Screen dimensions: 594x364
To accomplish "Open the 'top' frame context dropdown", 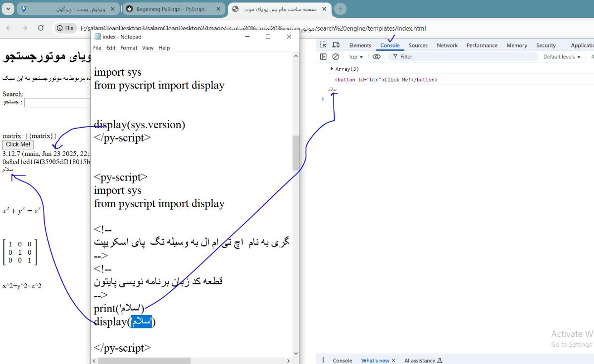I will coord(355,56).
